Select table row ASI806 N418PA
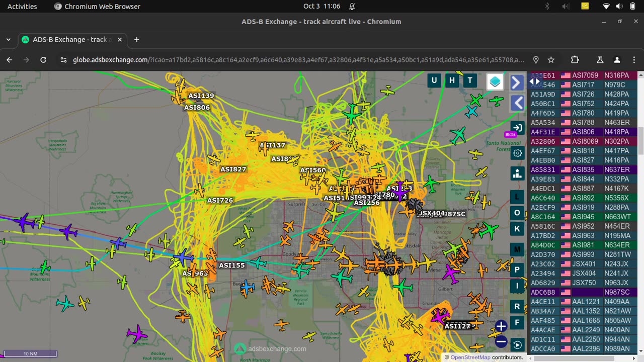Image resolution: width=644 pixels, height=362 pixels. (x=584, y=132)
